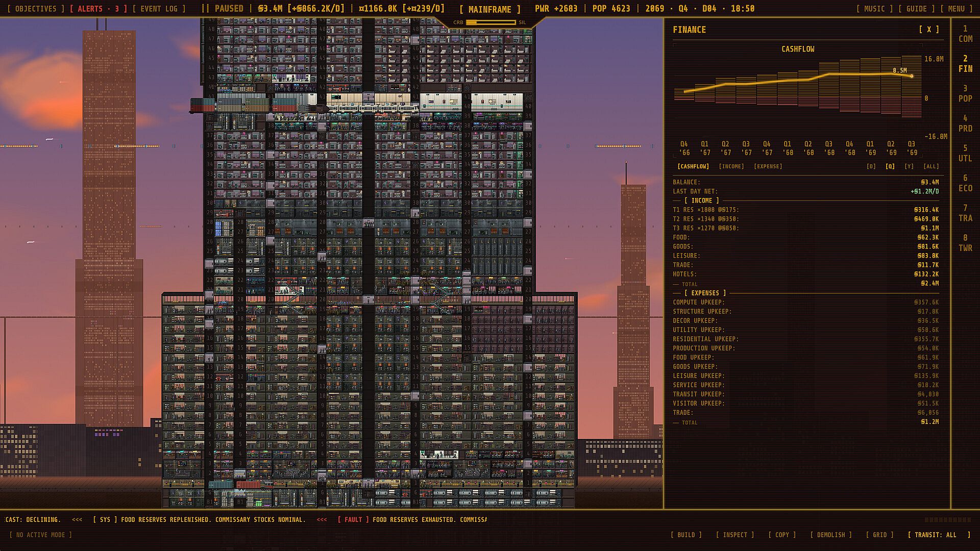This screenshot has width=980, height=551.
Task: Close the Finance panel
Action: (x=929, y=30)
